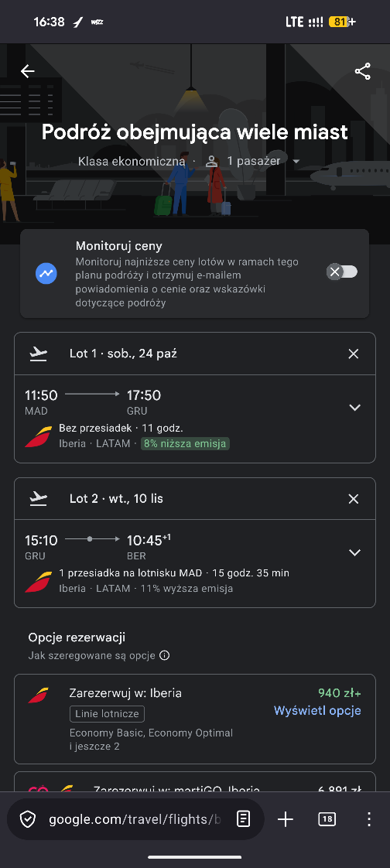Remove Lot 1 with the X button
390x868 pixels.
[x=354, y=354]
